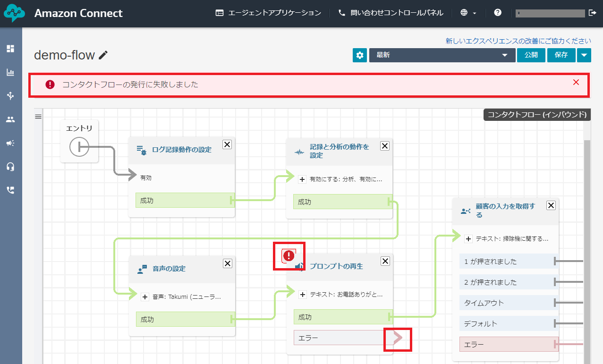The image size is (603, 364).
Task: Open the phone channels sidebar icon
Action: (10, 190)
